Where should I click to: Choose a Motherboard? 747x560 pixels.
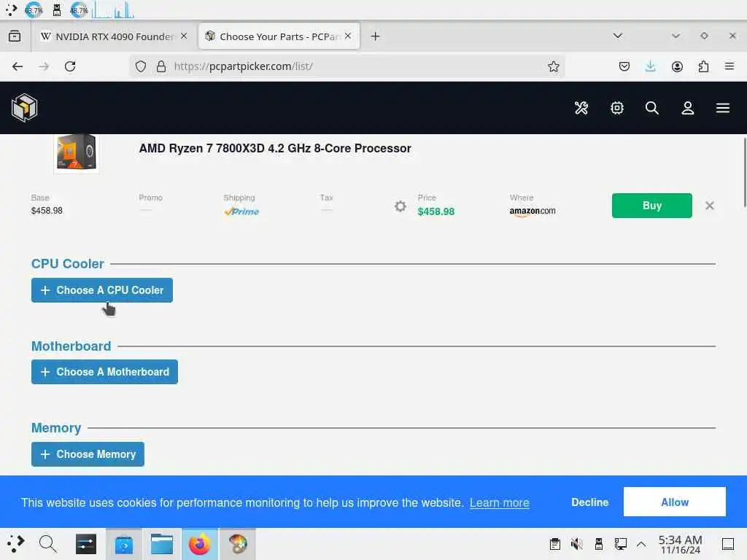[x=104, y=372]
